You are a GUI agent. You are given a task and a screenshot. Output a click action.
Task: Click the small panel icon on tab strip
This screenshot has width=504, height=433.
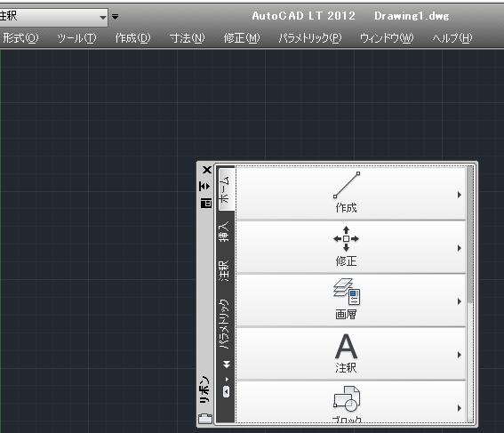point(226,391)
